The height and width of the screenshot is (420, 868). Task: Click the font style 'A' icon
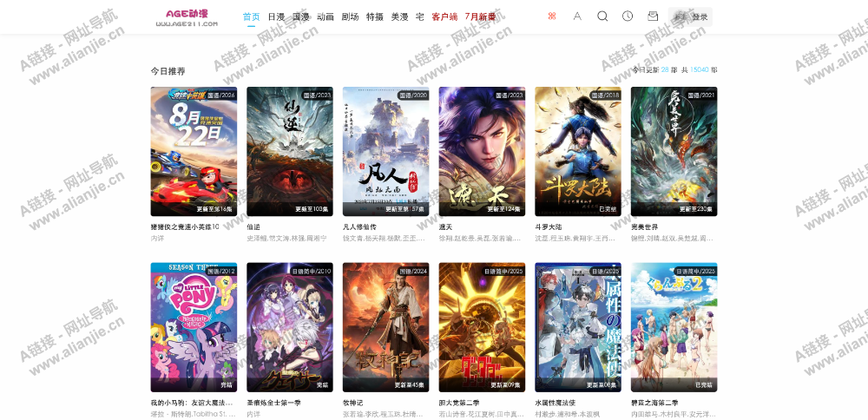point(577,16)
